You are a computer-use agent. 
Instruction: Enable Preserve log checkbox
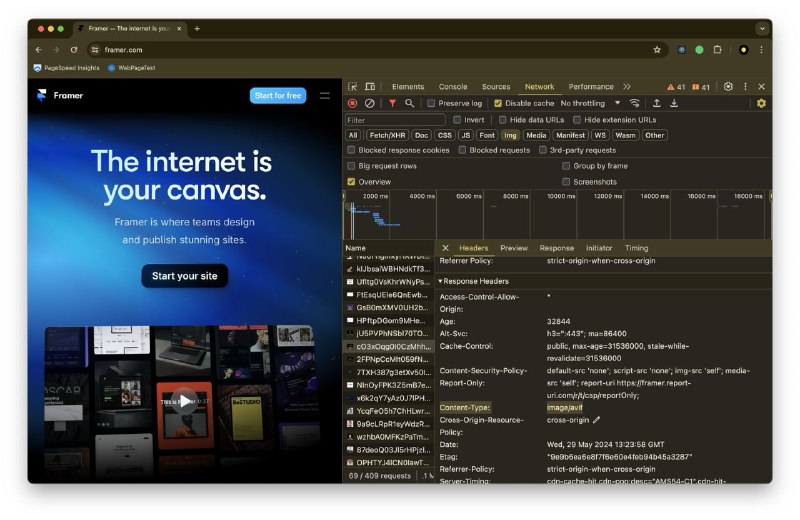coord(431,103)
